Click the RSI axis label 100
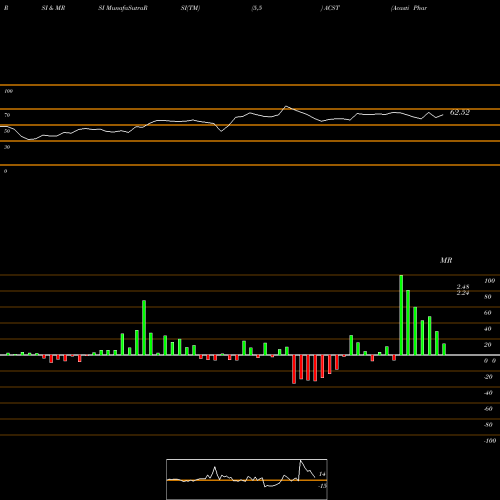 8,91
